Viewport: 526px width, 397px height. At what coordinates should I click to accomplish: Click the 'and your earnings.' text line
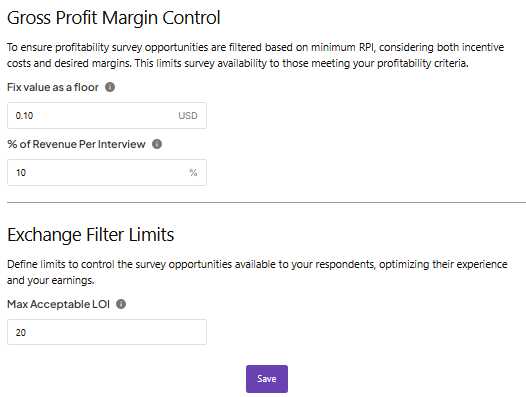(51, 280)
